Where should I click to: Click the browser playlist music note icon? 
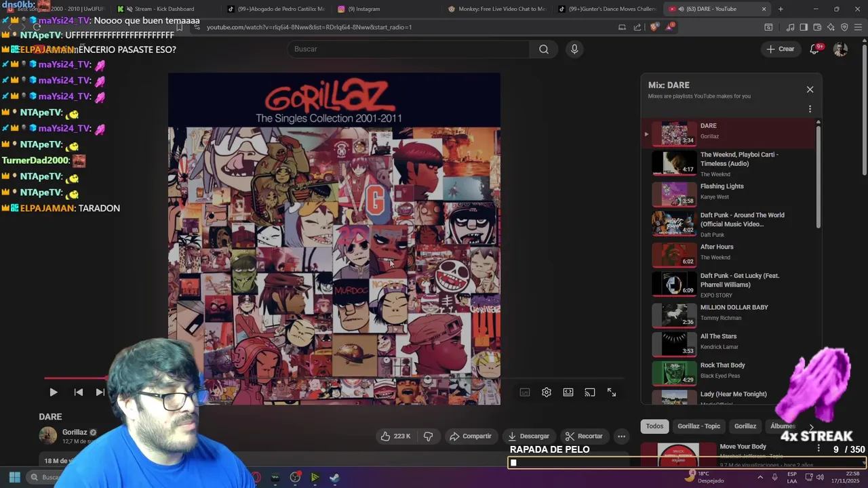790,27
